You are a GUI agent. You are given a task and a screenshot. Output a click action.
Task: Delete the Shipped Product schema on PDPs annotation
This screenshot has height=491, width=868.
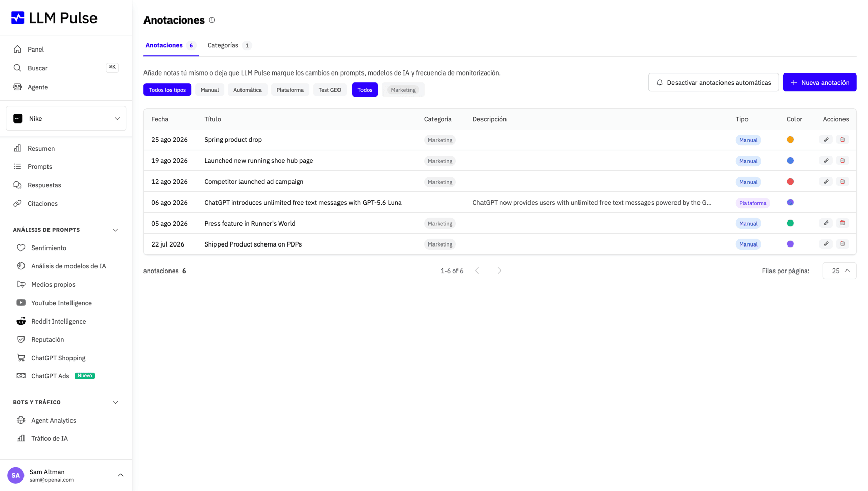(842, 244)
